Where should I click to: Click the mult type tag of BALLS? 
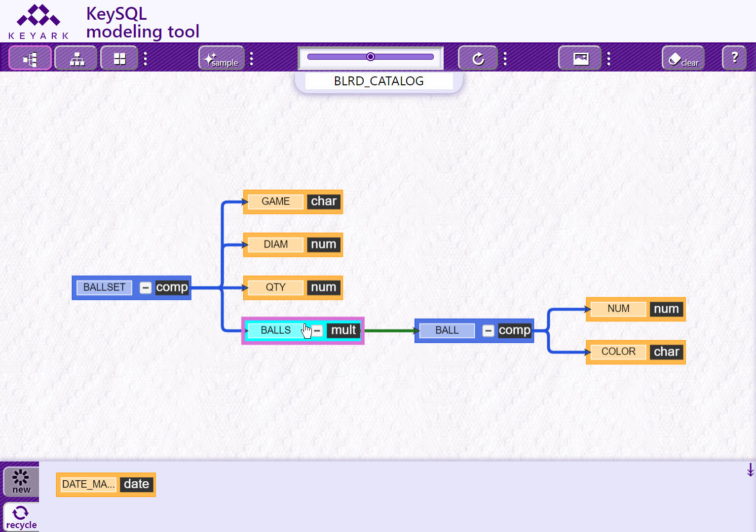coord(343,330)
